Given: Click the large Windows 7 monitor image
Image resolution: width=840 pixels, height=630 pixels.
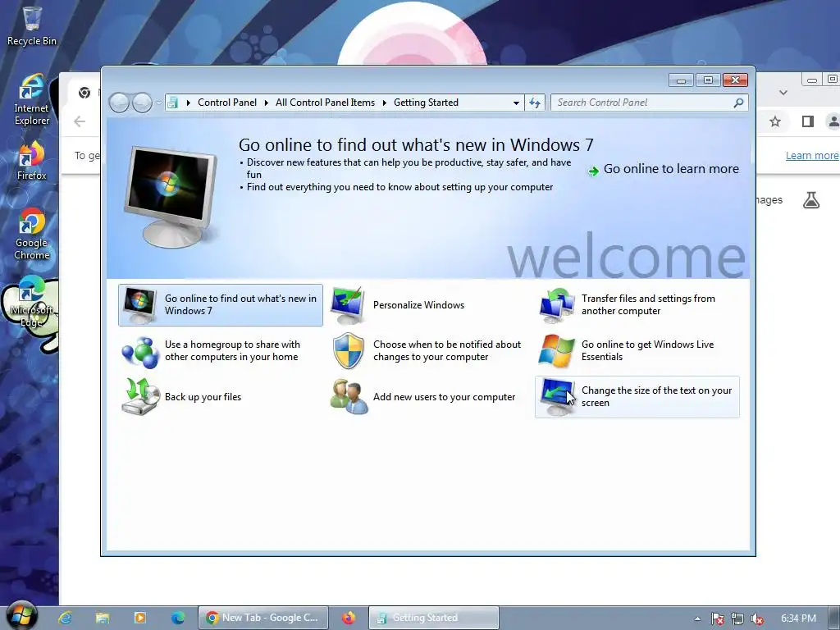Looking at the screenshot, I should point(171,197).
